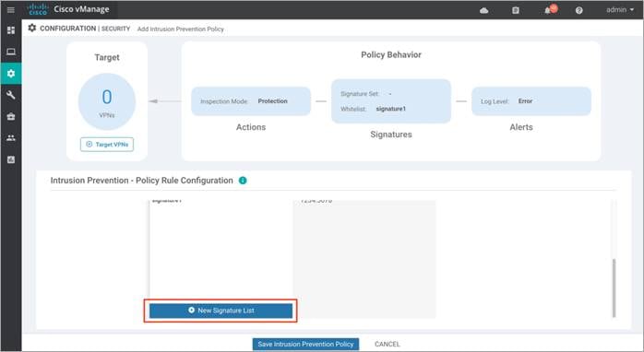This screenshot has width=644, height=352.
Task: Open the Tools wrench sidebar icon
Action: click(x=11, y=95)
